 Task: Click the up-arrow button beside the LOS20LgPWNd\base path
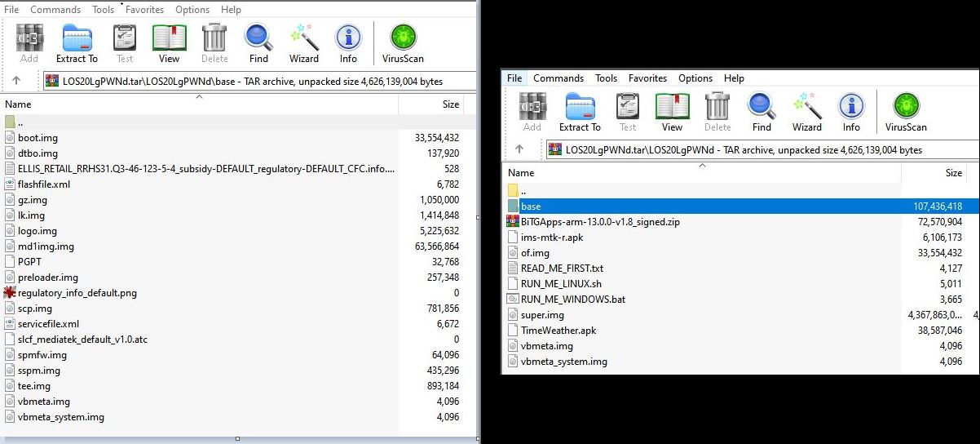16,81
